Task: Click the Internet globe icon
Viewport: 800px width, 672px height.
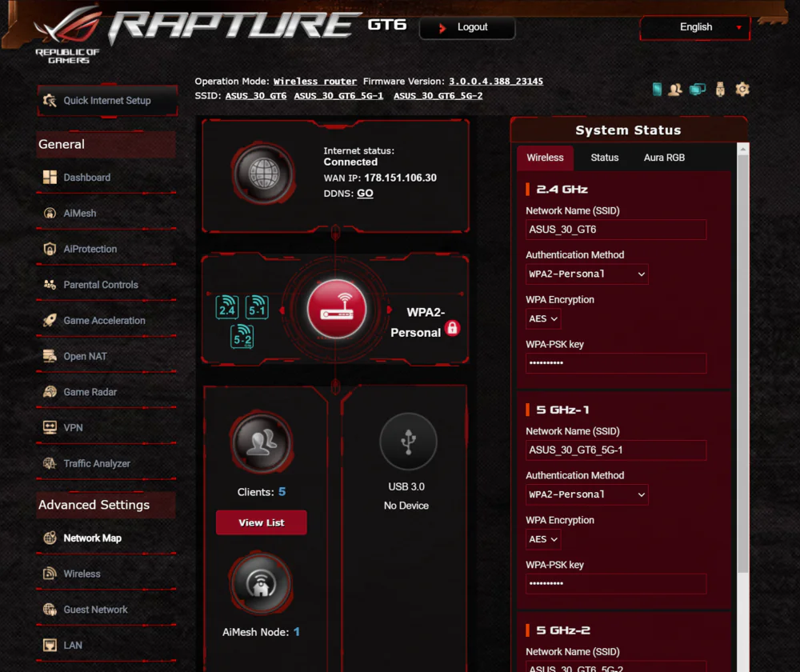Action: 263,174
